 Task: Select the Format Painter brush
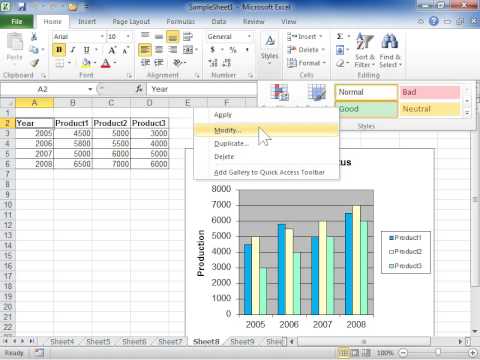point(35,63)
